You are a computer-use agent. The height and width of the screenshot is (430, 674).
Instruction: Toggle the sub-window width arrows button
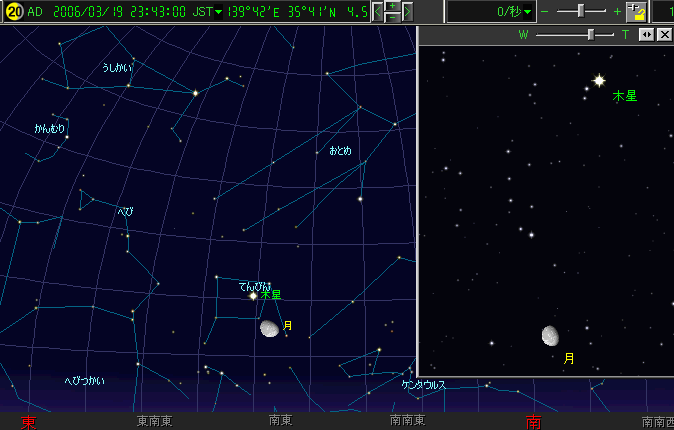pos(646,34)
